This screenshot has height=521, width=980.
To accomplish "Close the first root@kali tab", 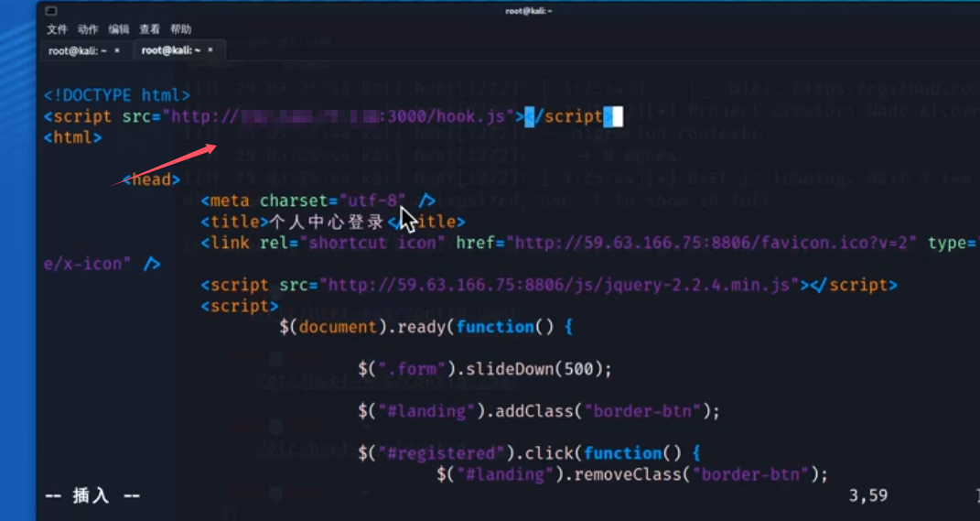I will [x=117, y=50].
